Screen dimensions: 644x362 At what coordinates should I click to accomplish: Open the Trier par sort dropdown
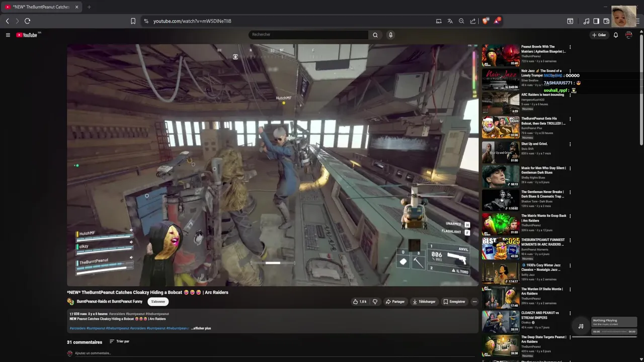[x=119, y=341]
